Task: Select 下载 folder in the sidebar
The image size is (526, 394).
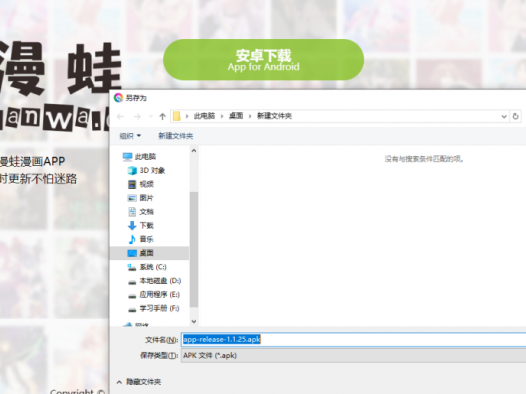Action: (141, 225)
